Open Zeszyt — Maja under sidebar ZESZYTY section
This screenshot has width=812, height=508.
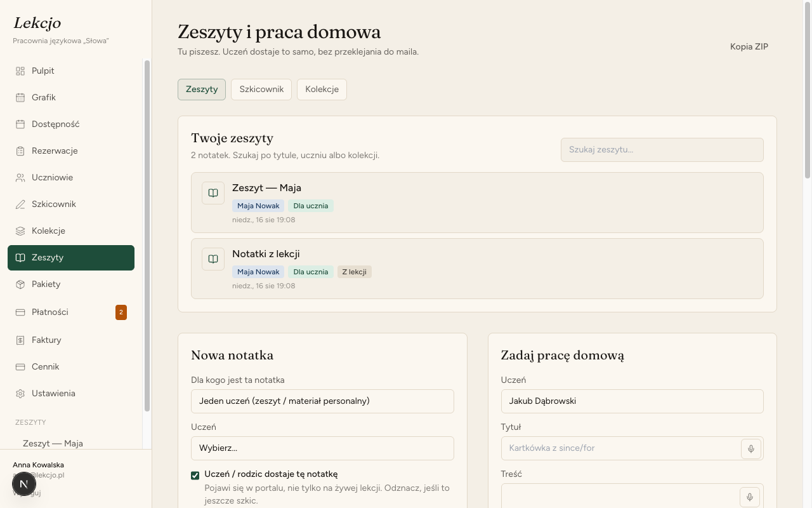53,443
